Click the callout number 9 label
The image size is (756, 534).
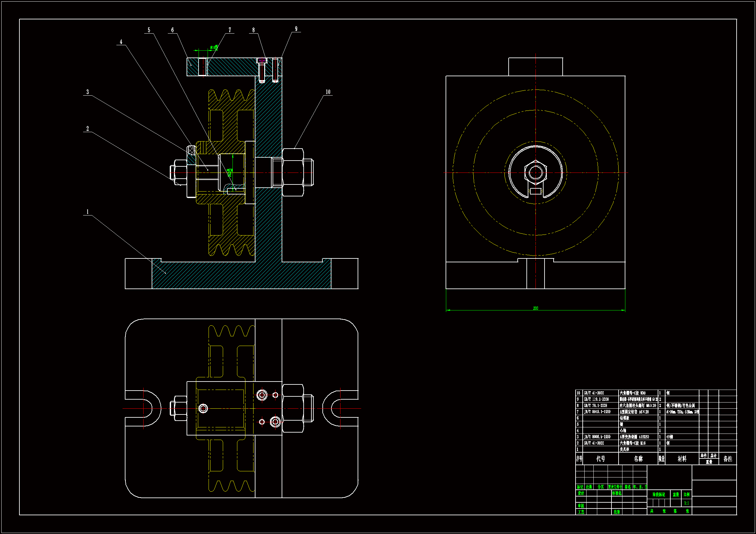coord(296,29)
